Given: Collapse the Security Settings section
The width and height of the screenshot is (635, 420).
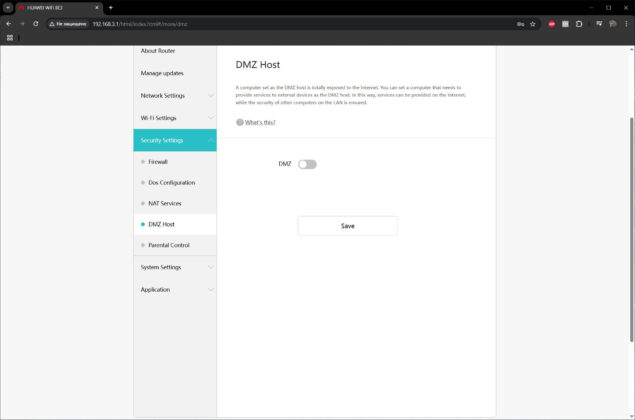Looking at the screenshot, I should click(175, 140).
